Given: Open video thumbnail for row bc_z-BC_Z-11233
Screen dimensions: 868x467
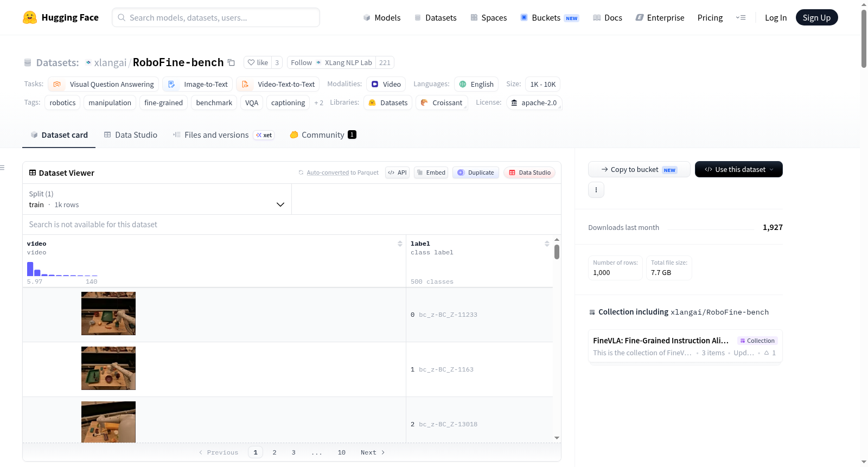Looking at the screenshot, I should pyautogui.click(x=108, y=314).
